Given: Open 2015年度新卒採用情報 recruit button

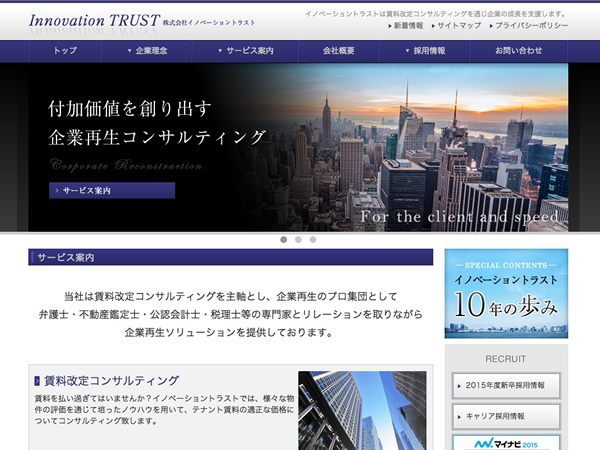Looking at the screenshot, I should pos(506,386).
